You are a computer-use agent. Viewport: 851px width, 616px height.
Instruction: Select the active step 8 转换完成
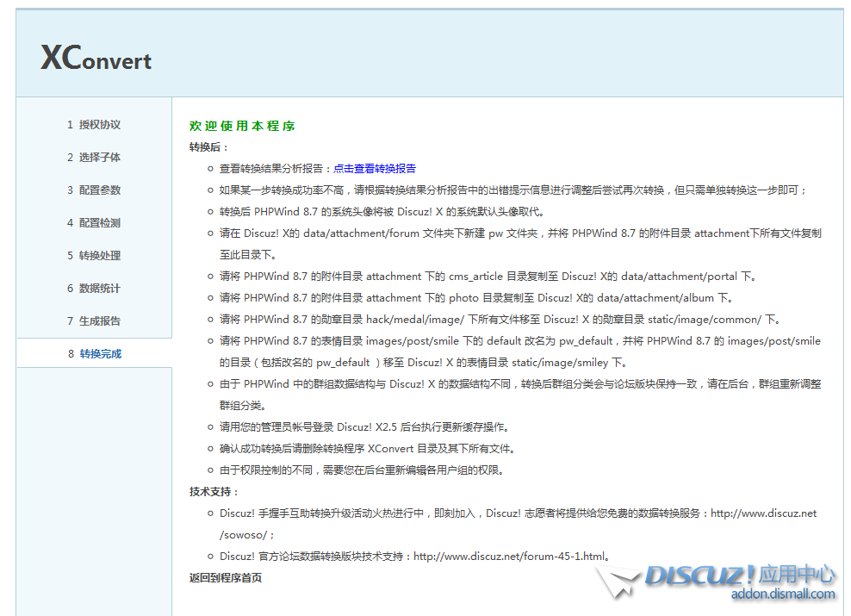tap(94, 354)
